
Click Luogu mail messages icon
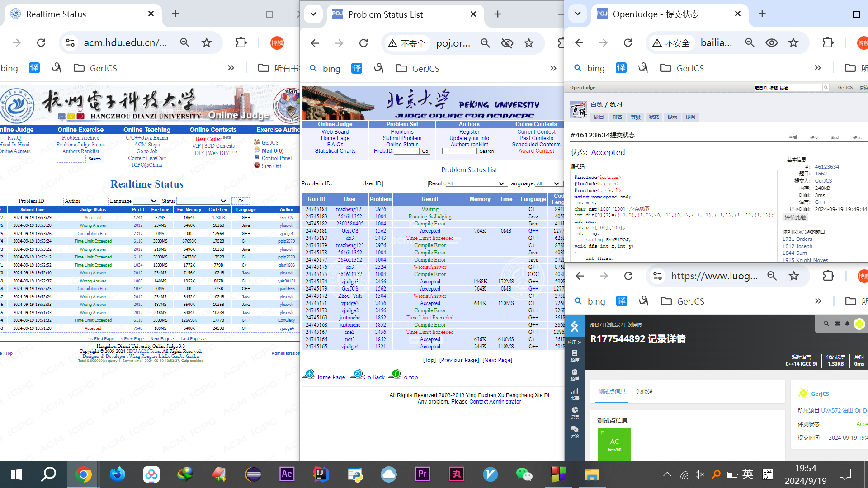pos(837,324)
